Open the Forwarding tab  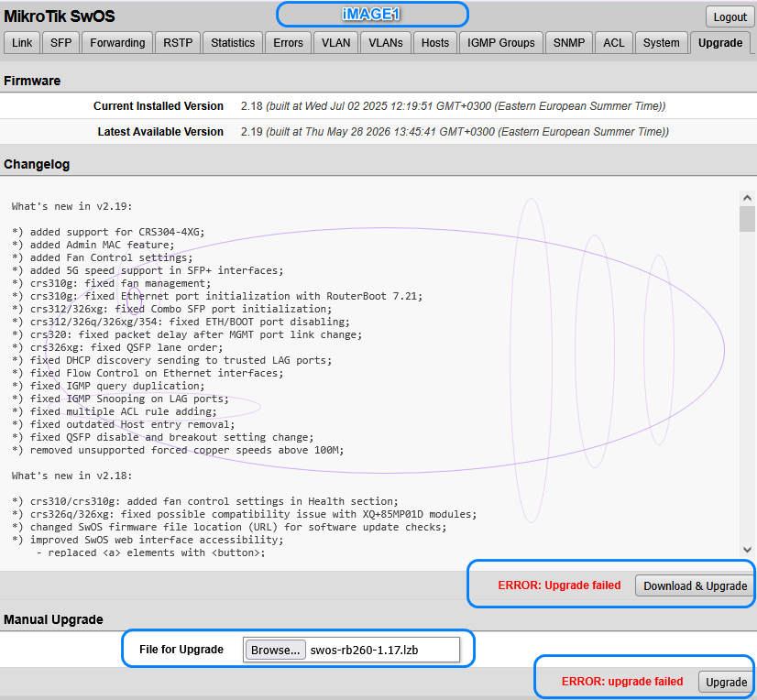[x=117, y=43]
